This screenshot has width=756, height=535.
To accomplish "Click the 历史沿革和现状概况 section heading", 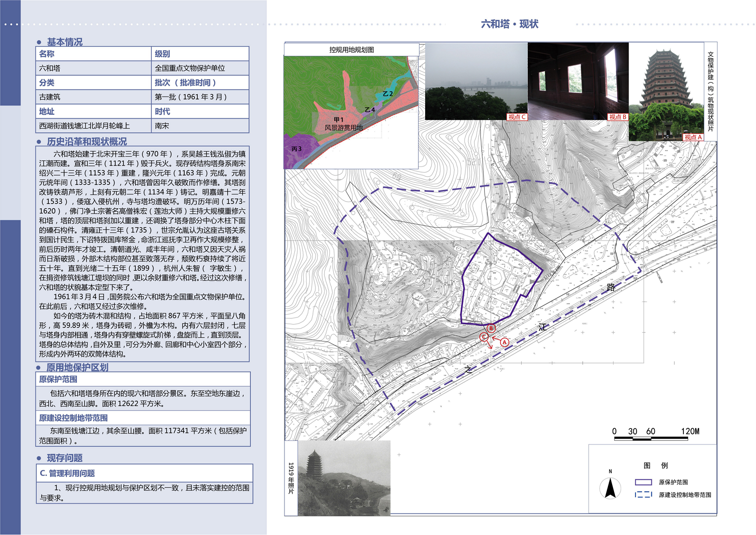I will pyautogui.click(x=87, y=142).
